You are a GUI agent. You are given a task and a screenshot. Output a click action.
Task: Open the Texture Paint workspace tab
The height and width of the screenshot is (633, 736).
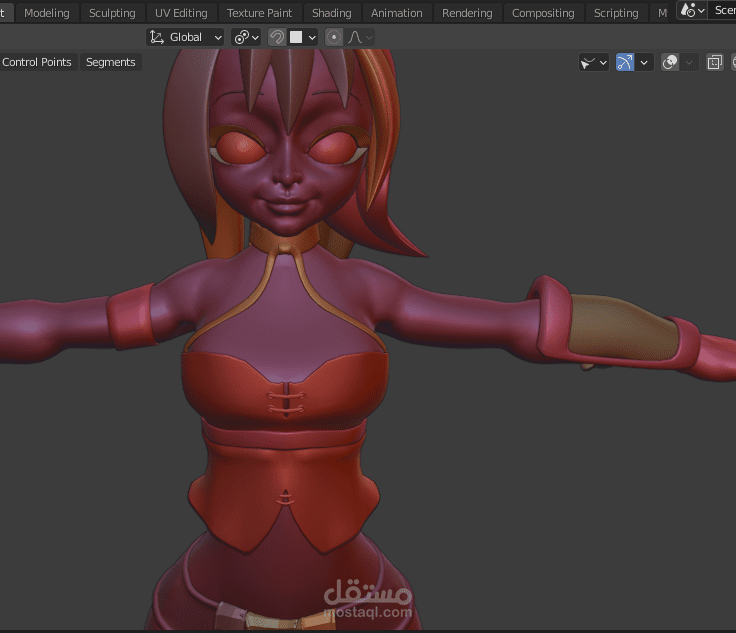(259, 13)
